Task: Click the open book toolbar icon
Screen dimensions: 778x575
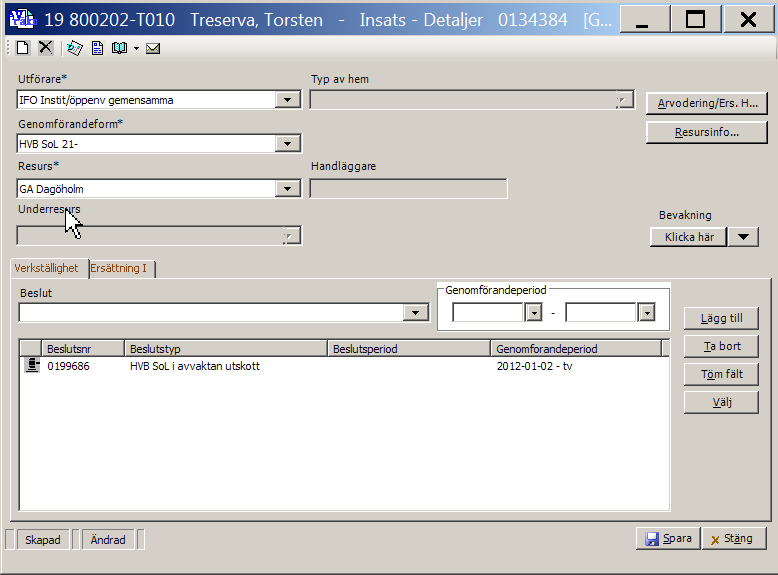Action: 120,48
